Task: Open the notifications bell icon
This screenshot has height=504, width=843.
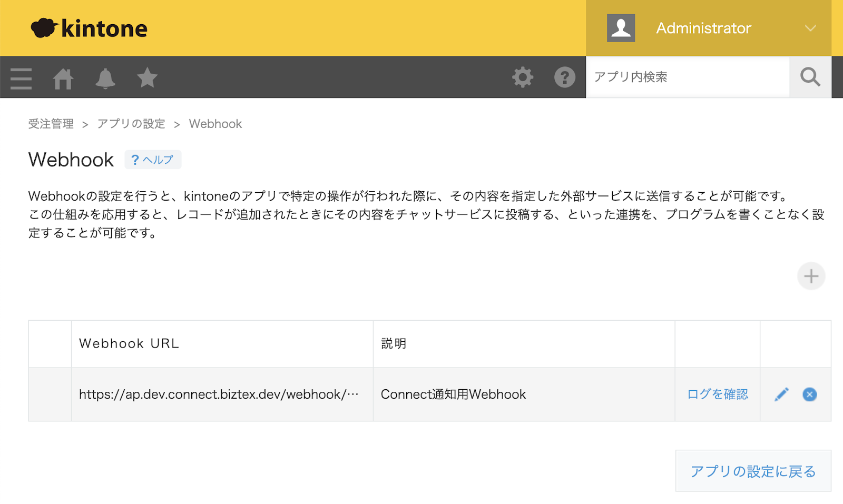Action: pos(105,78)
